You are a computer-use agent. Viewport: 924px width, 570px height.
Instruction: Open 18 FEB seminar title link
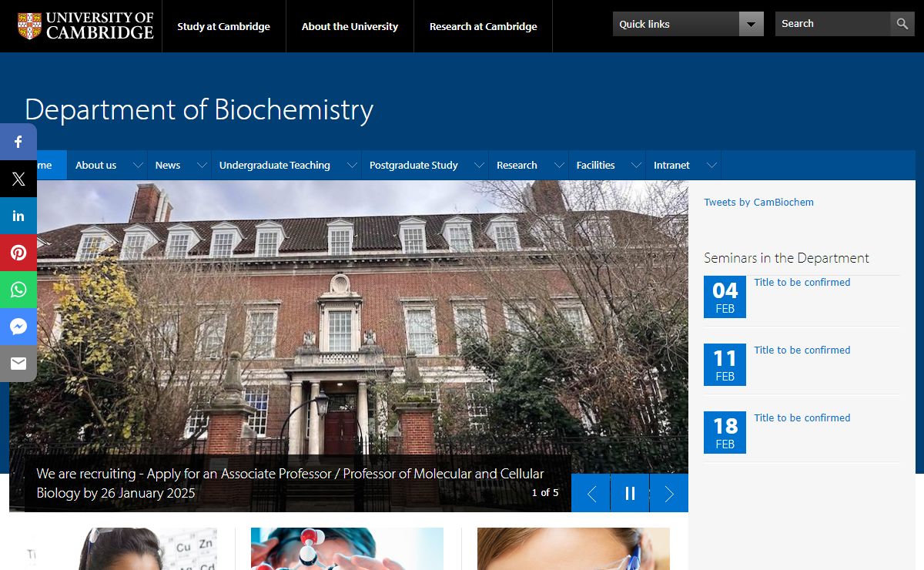coord(802,418)
